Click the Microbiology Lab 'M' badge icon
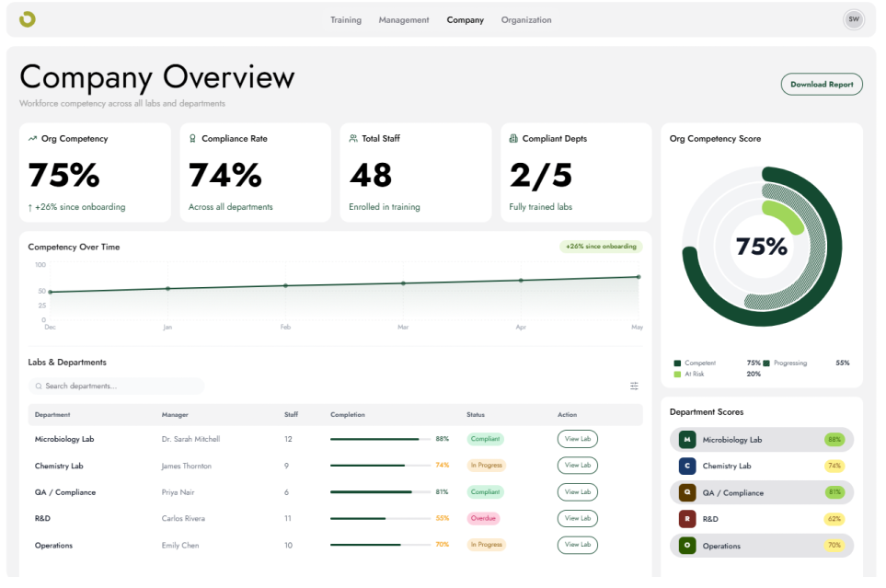 click(x=687, y=439)
